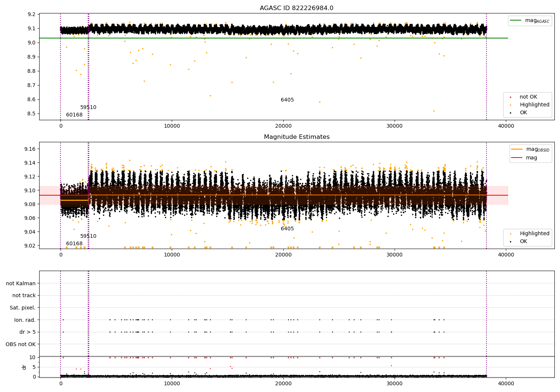Click the 'Sat. pixel.' row label
Viewport: 560px width, 392px height.
23,308
